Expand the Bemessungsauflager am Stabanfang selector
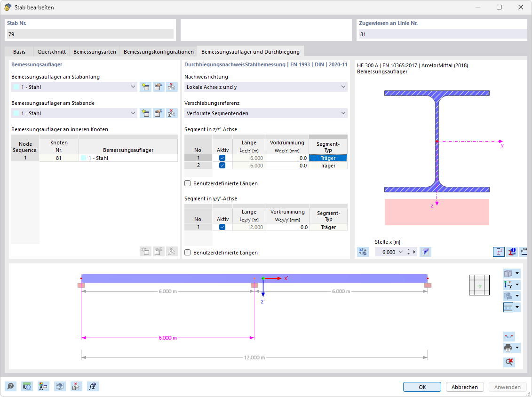This screenshot has height=397, width=532. 132,87
